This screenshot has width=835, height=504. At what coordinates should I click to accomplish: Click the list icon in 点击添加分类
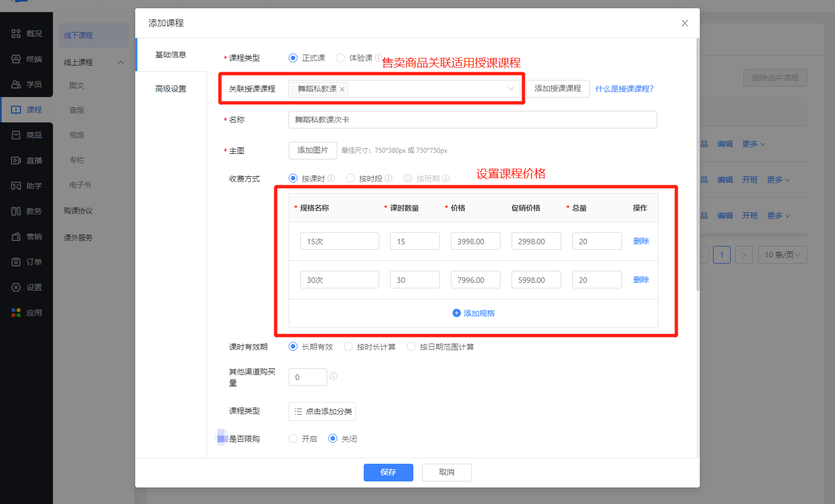click(298, 411)
